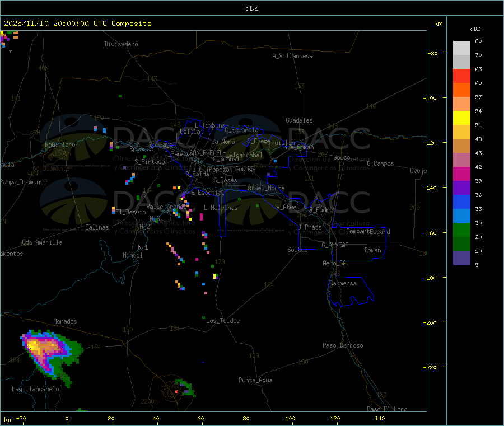Click the '2200m' elevation label
The height and width of the screenshot is (426, 504).
click(149, 401)
